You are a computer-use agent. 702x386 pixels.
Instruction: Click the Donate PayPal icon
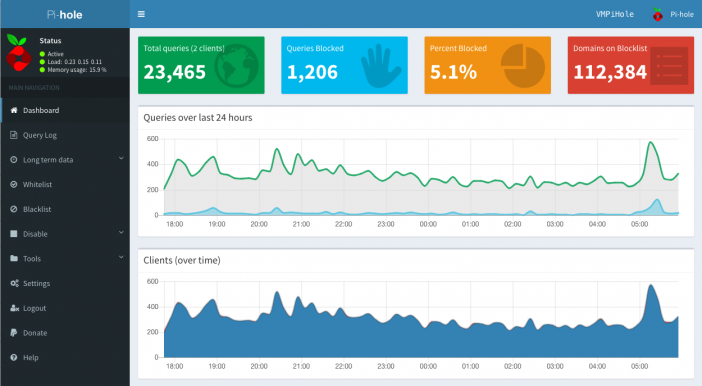[x=14, y=333]
